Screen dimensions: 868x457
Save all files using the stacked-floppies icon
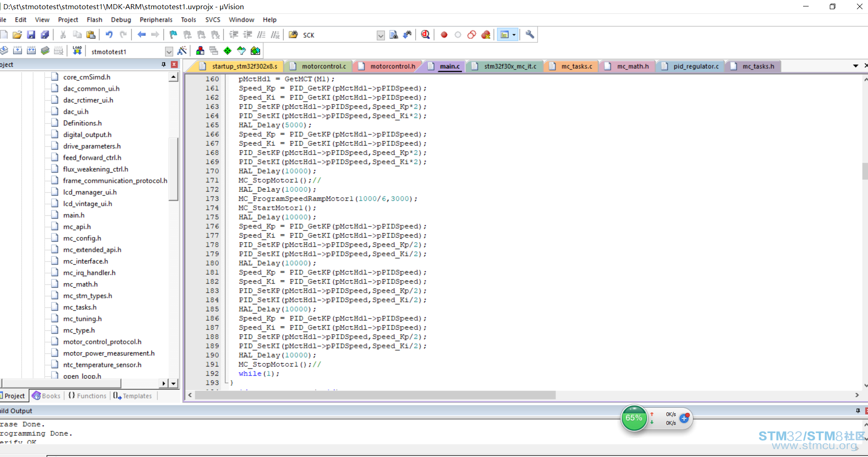[45, 35]
